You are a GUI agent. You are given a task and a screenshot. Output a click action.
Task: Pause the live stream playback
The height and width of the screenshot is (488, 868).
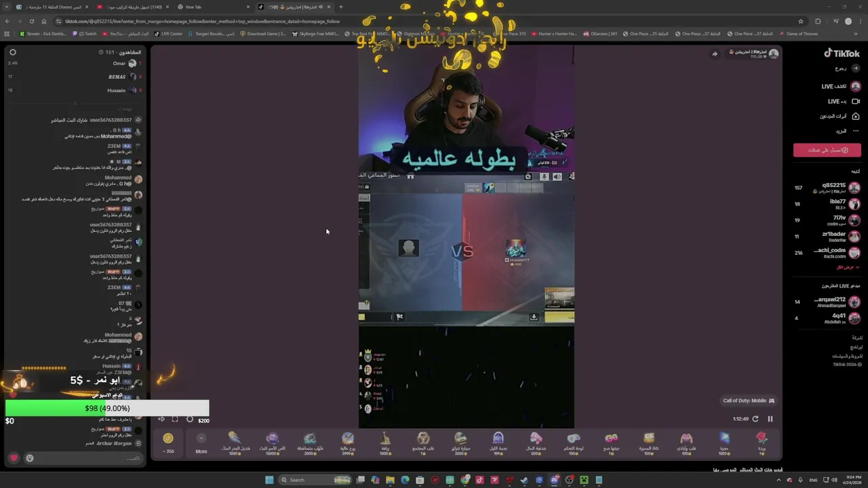(770, 419)
